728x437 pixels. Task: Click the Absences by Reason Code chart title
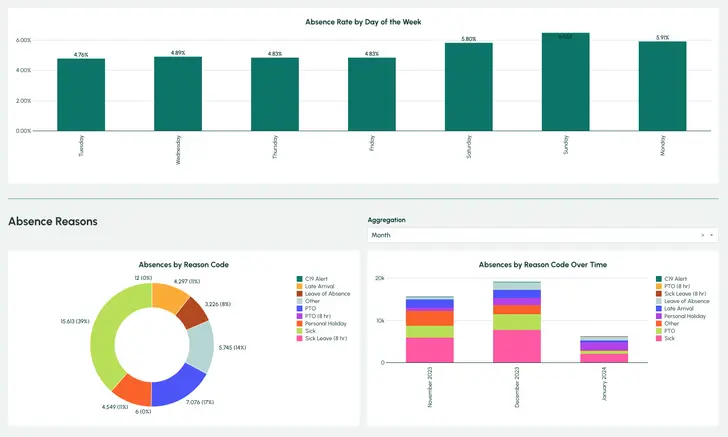(x=183, y=265)
